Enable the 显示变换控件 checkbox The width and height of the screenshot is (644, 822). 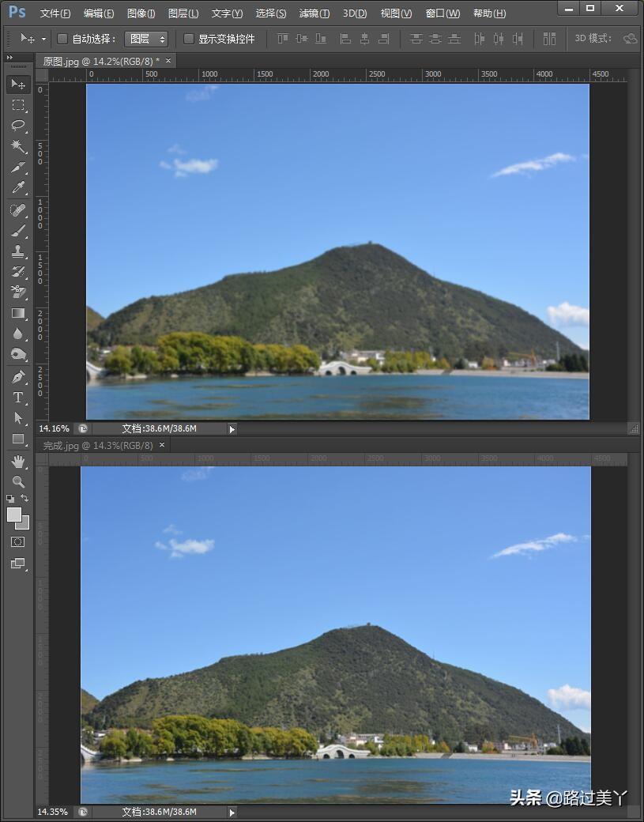click(189, 39)
